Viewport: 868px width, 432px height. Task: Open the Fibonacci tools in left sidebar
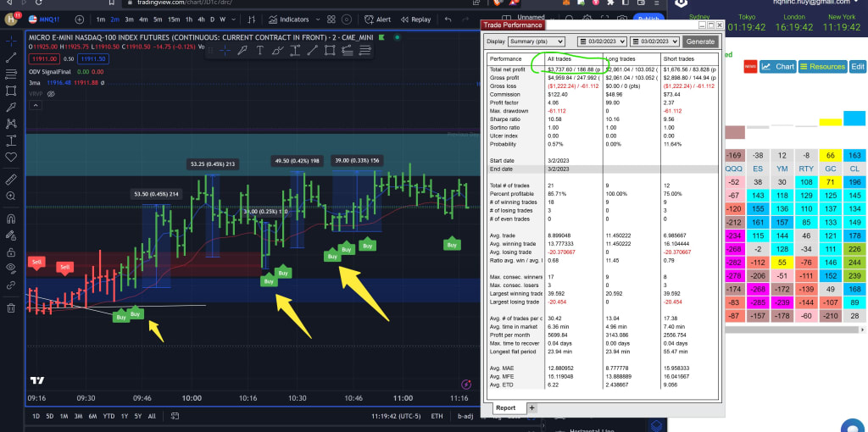pyautogui.click(x=11, y=74)
